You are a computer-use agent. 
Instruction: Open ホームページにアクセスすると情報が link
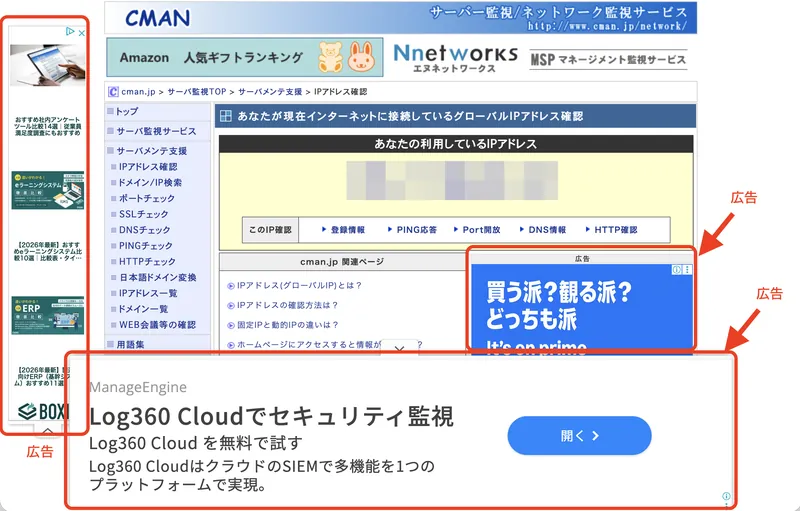pos(309,345)
